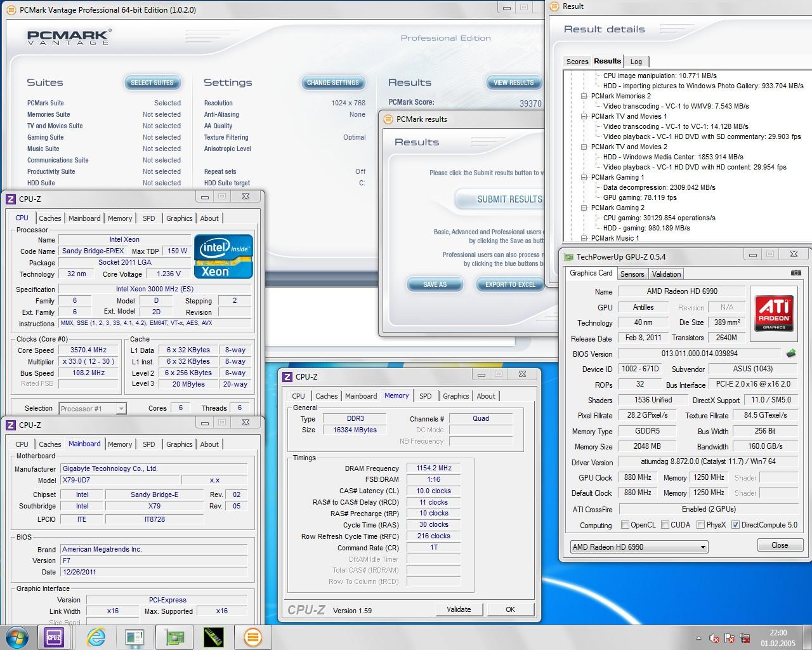Open the Windows Start menu orb

tap(16, 637)
